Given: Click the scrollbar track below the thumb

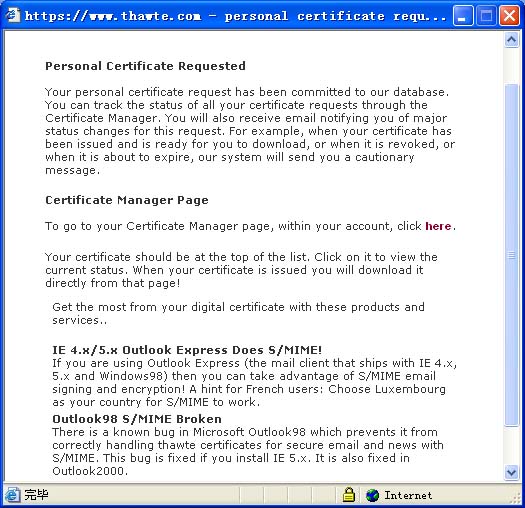Looking at the screenshot, I should pos(511,446).
